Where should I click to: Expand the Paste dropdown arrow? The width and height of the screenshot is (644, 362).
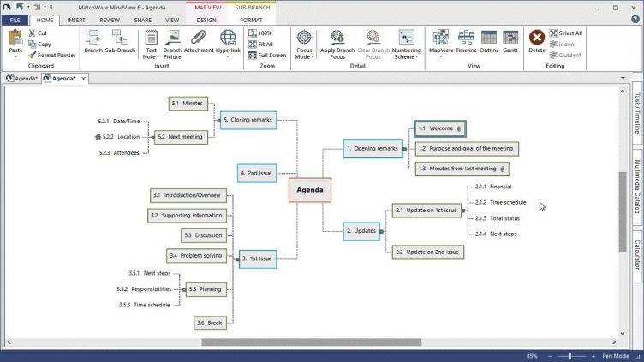click(15, 56)
